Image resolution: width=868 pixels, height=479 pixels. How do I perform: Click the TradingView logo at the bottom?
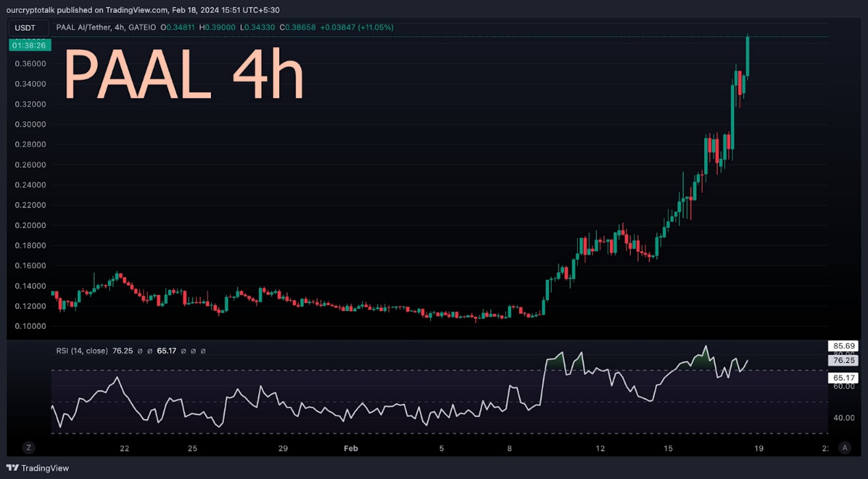pos(38,468)
